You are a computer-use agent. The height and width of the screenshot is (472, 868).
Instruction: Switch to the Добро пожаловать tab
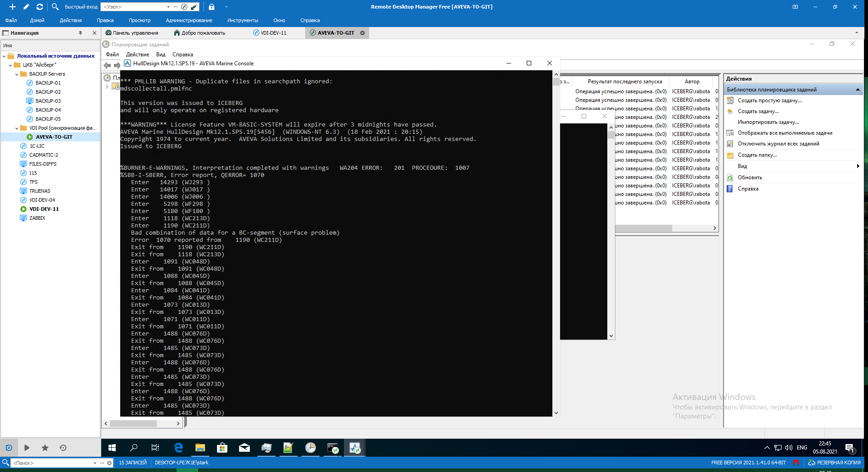point(199,33)
